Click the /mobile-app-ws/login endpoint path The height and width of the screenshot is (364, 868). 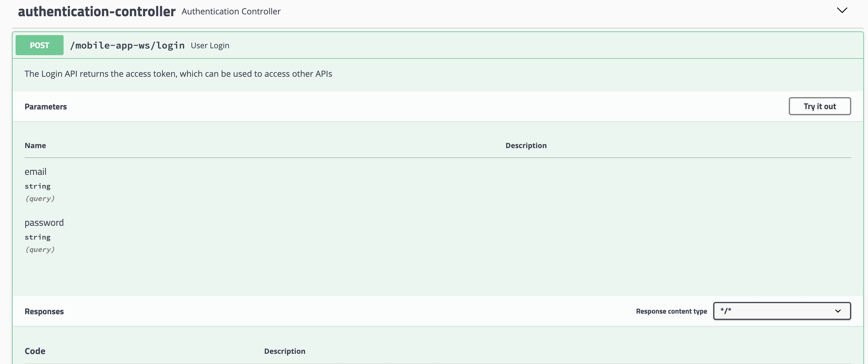[127, 46]
